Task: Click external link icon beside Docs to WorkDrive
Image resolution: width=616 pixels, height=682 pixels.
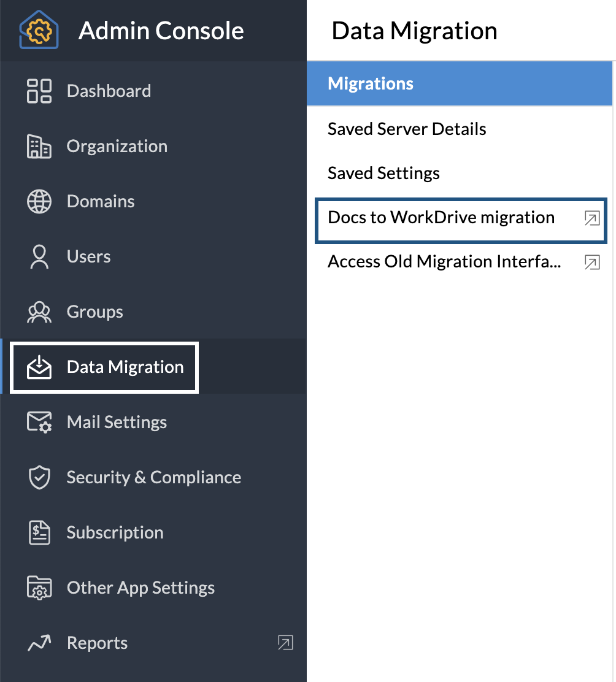Action: 591,218
